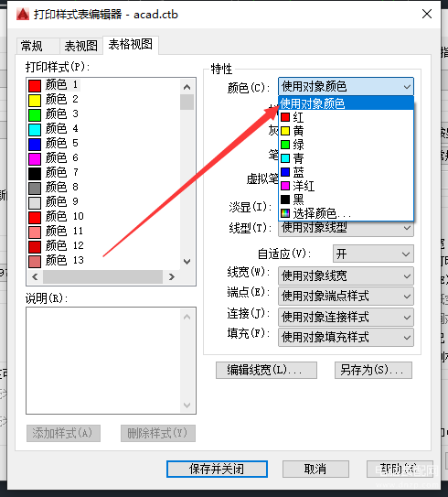This screenshot has height=497, width=448.
Task: Select the 黑 black color option
Action: click(x=346, y=200)
